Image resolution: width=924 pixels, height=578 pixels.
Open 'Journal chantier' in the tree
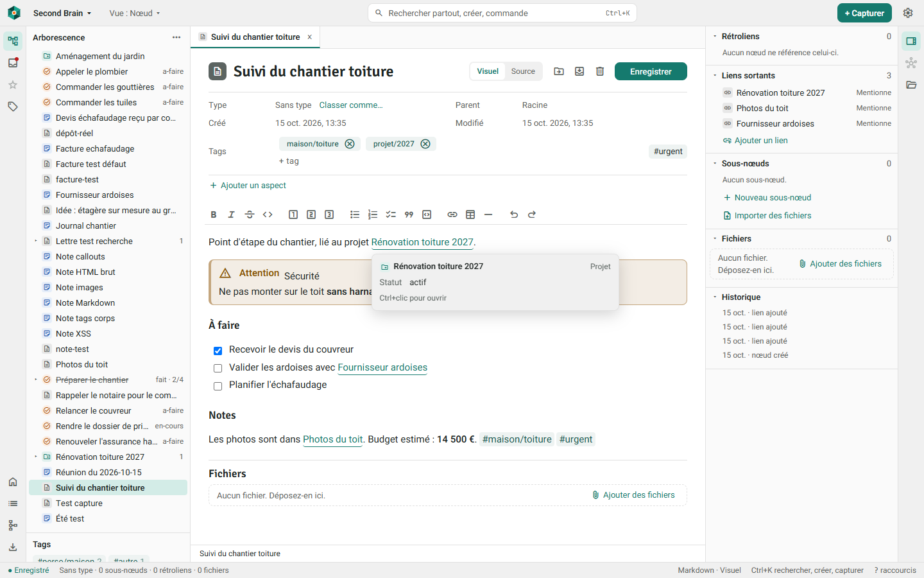(86, 225)
